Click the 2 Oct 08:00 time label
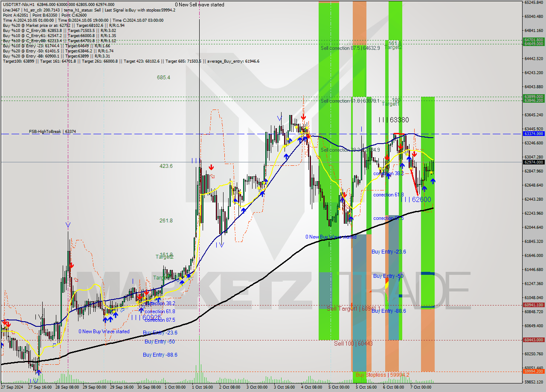The height and width of the screenshot is (392, 546). (230, 387)
